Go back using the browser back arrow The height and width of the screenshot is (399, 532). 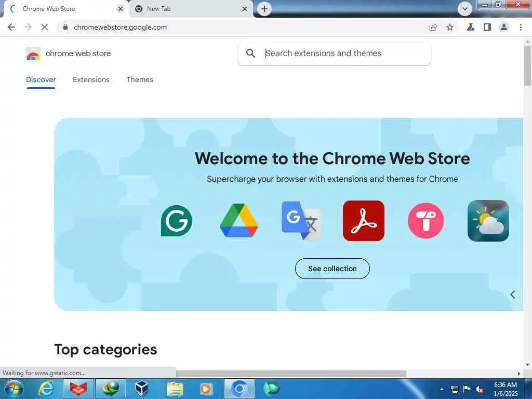click(11, 27)
